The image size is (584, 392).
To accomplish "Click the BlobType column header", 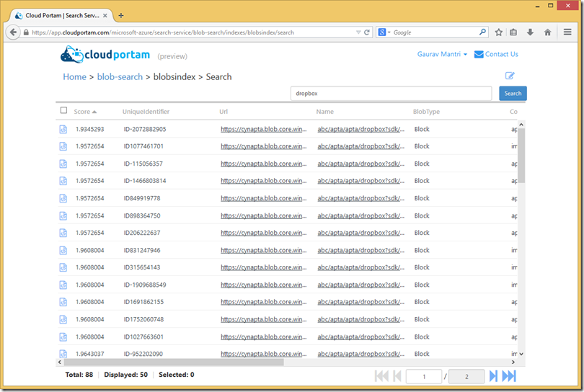I will pyautogui.click(x=426, y=112).
